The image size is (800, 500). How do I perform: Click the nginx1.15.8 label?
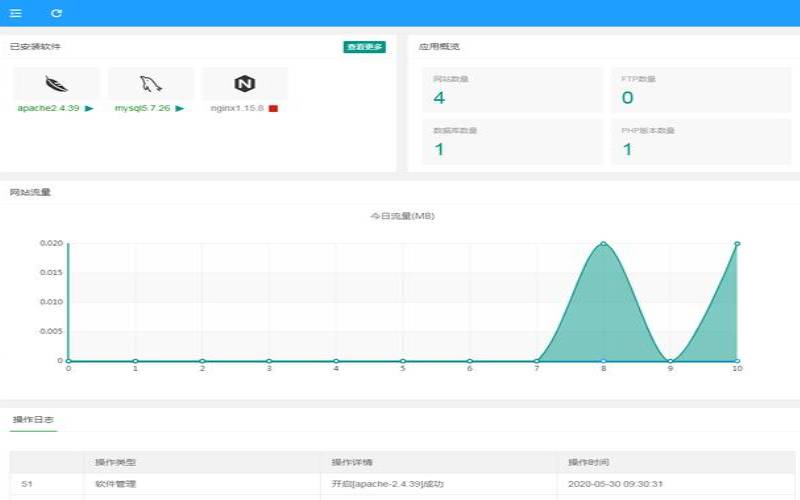(x=237, y=108)
